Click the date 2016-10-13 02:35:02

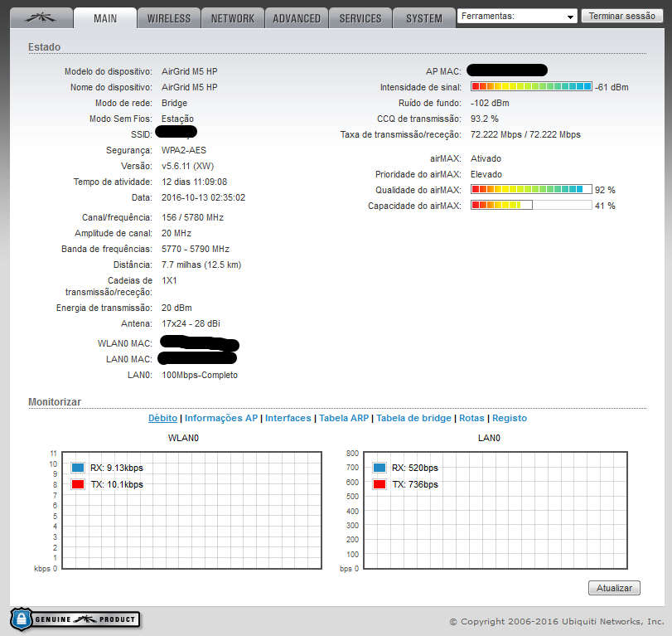(203, 197)
